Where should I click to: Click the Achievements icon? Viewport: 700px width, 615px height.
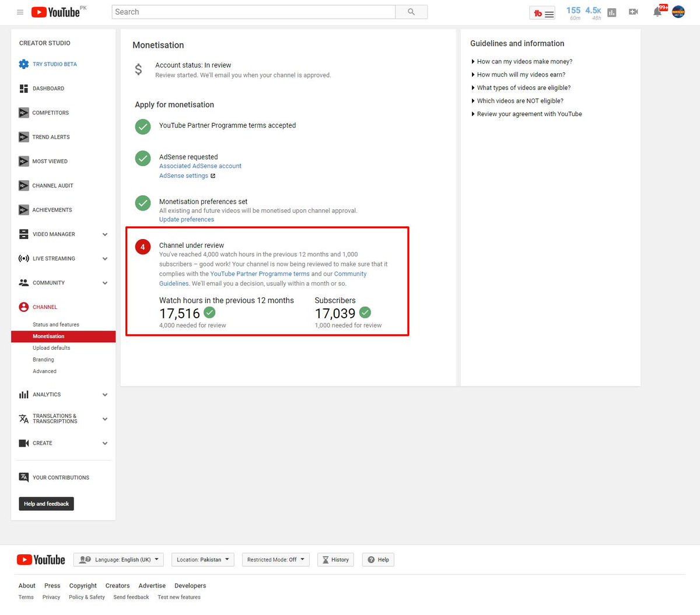tap(23, 210)
